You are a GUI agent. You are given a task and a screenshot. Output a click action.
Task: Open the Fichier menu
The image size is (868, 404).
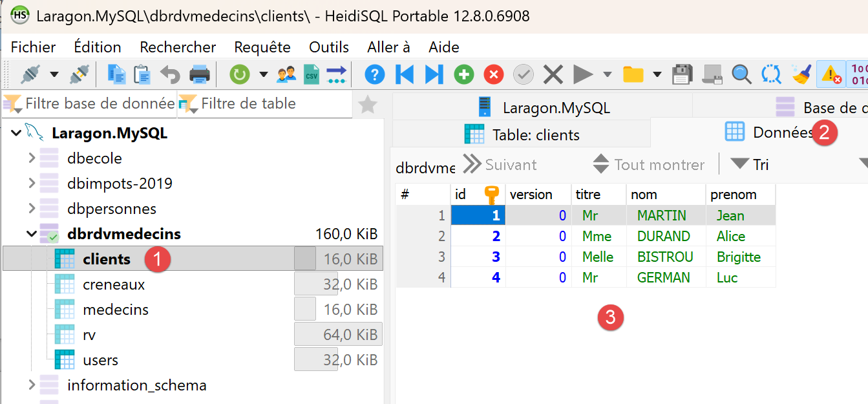[34, 47]
